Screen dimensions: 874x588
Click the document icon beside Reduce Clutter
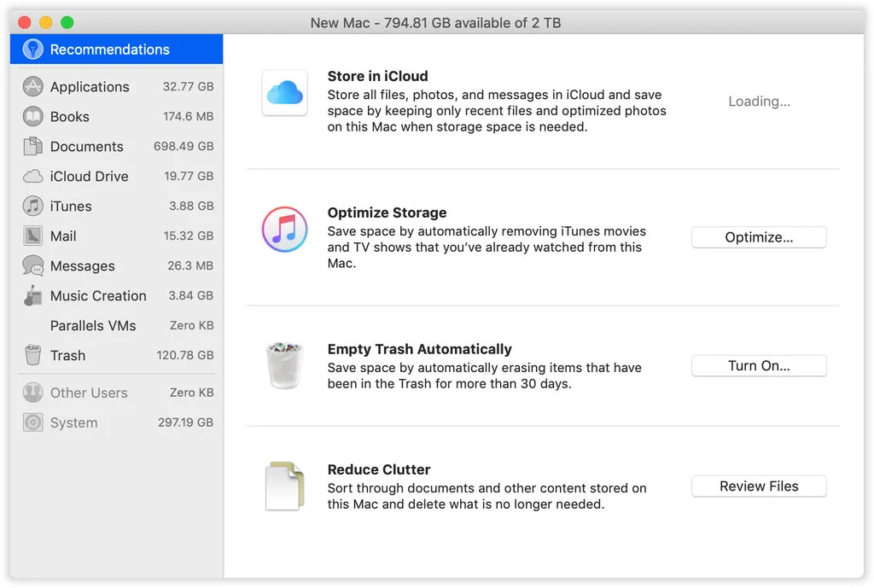click(285, 486)
